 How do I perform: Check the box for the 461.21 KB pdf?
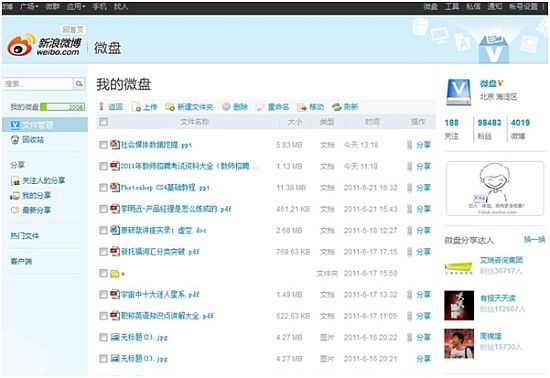pyautogui.click(x=103, y=209)
